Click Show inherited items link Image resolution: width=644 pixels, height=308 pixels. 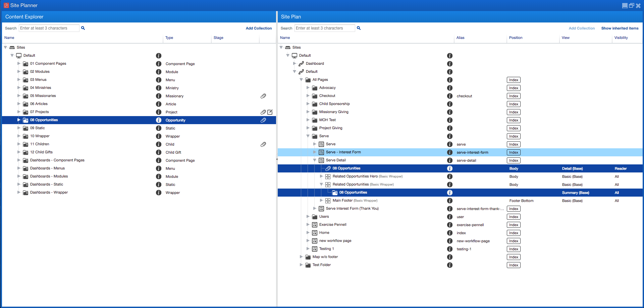pyautogui.click(x=620, y=28)
